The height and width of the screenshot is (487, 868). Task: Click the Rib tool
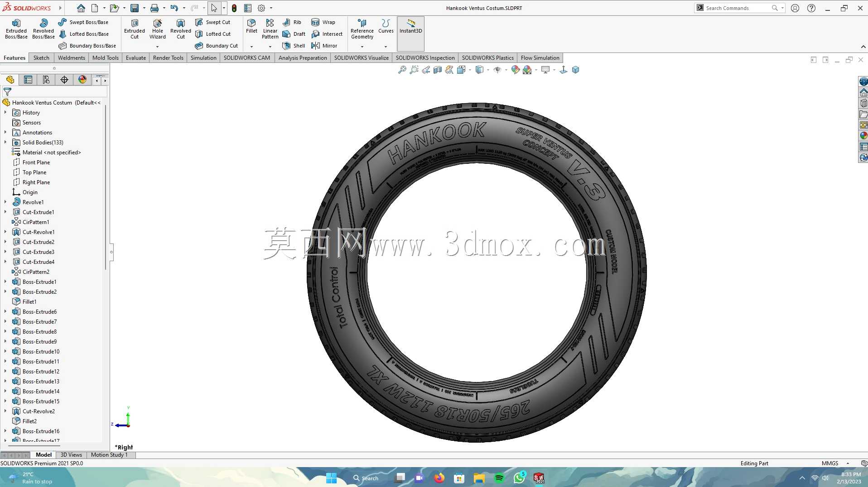click(292, 22)
